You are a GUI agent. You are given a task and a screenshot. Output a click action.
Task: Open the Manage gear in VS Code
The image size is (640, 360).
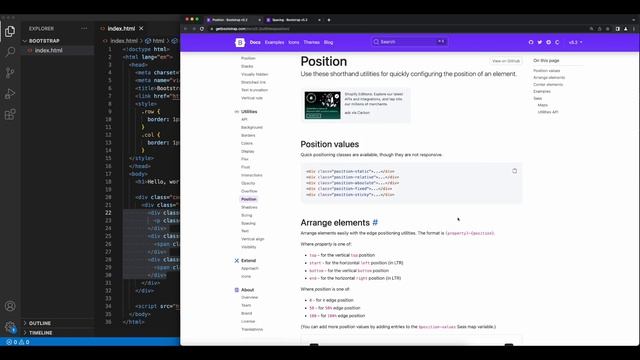(10, 327)
